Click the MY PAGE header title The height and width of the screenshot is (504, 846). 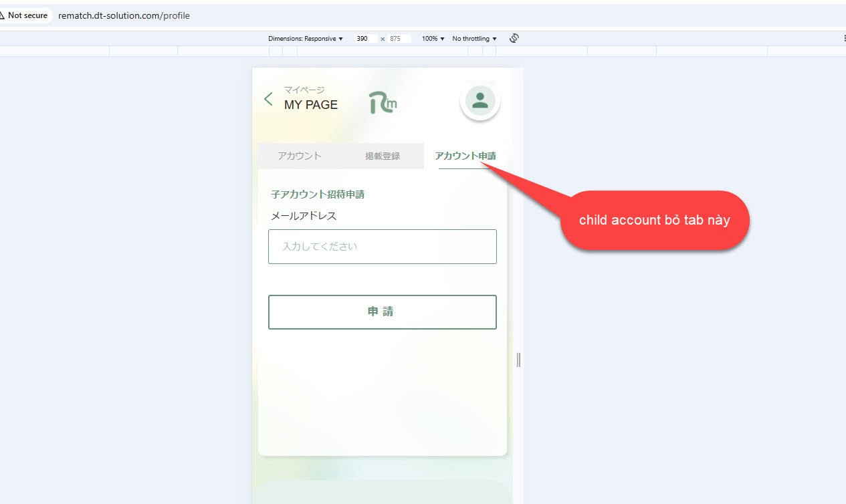tap(311, 105)
